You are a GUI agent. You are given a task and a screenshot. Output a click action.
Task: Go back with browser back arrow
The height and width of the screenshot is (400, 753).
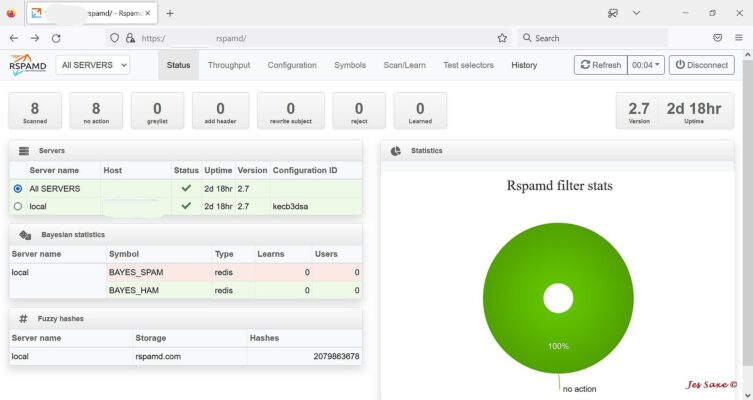pos(13,38)
